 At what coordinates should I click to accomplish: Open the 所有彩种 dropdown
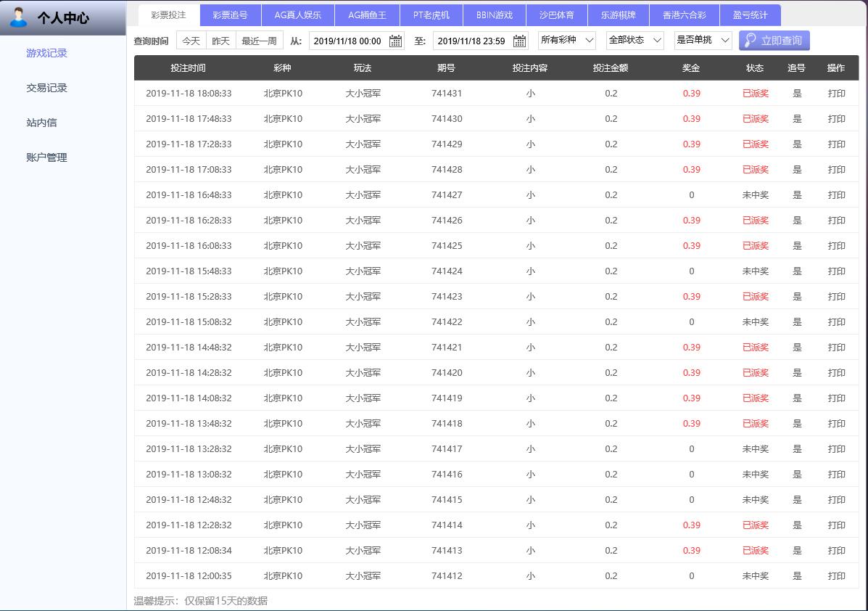point(567,41)
